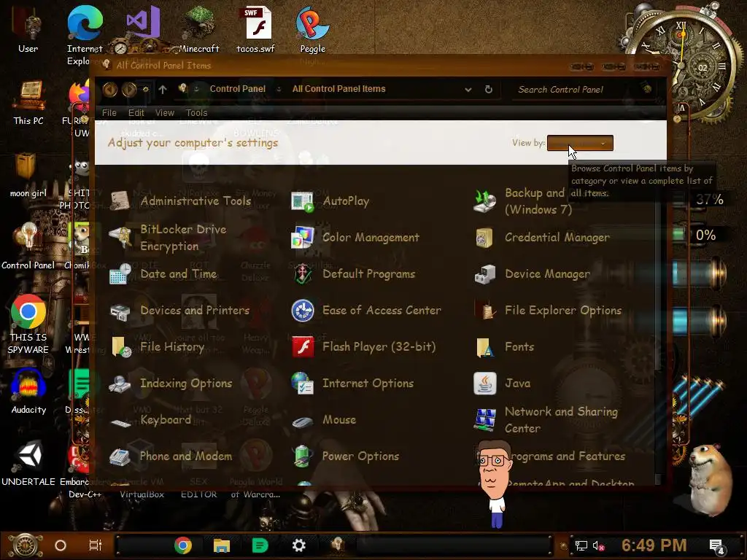
Task: Open the moon girl desktop folder
Action: tap(28, 175)
